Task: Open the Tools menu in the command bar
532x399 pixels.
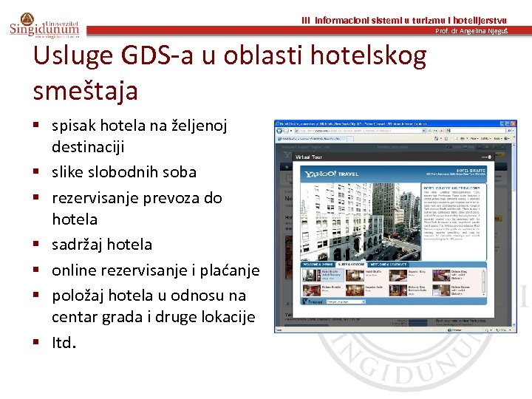Action: (x=498, y=138)
